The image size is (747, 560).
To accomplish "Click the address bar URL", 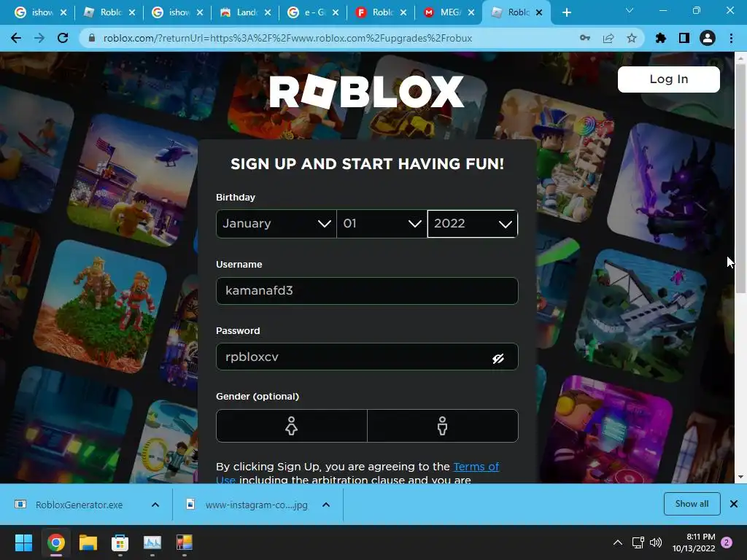I will point(287,38).
